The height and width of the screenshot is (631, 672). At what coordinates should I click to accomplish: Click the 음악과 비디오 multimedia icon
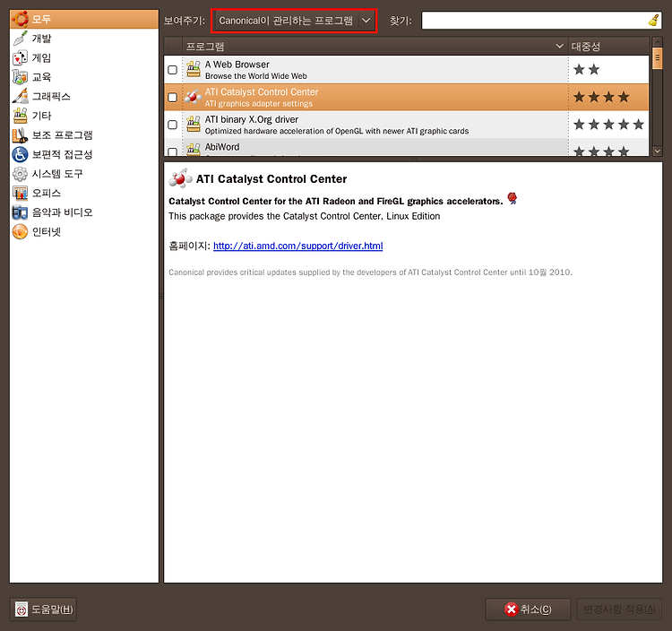[x=20, y=212]
